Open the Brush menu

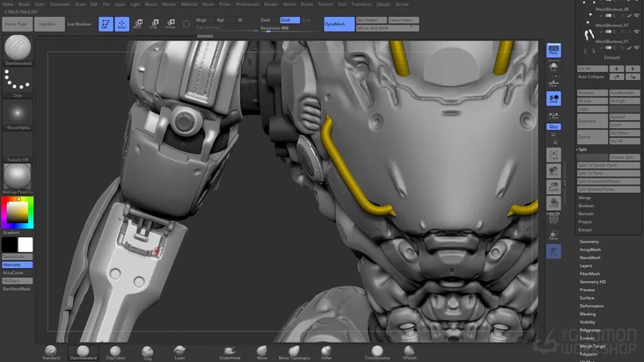24,4
